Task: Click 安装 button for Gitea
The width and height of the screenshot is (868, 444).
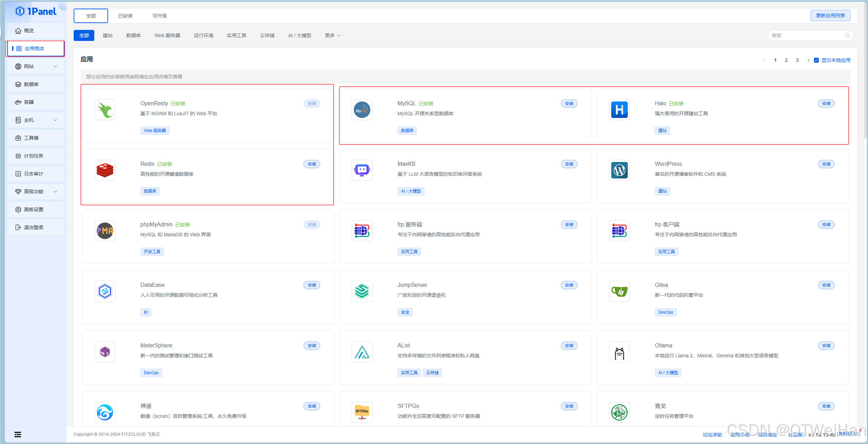Action: pos(826,285)
